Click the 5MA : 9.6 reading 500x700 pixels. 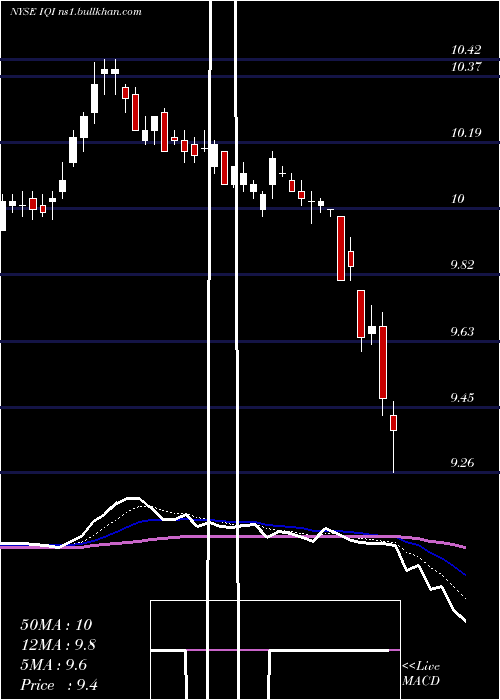(54, 665)
